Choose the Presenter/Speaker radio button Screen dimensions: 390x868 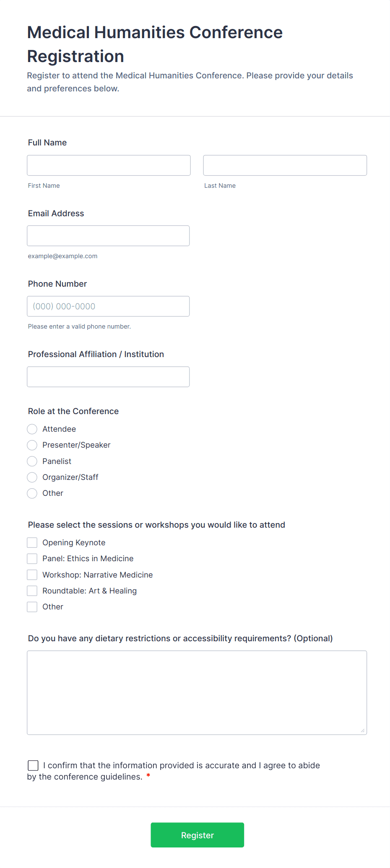point(32,445)
